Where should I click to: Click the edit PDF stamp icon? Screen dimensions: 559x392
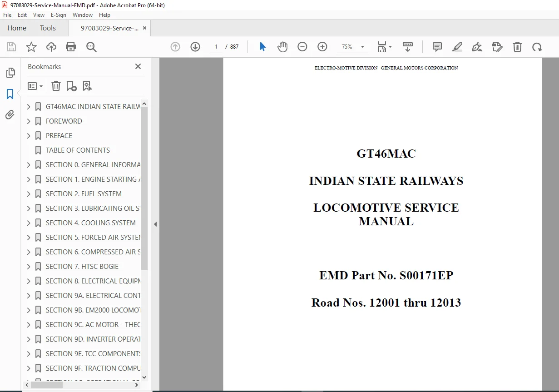(497, 47)
